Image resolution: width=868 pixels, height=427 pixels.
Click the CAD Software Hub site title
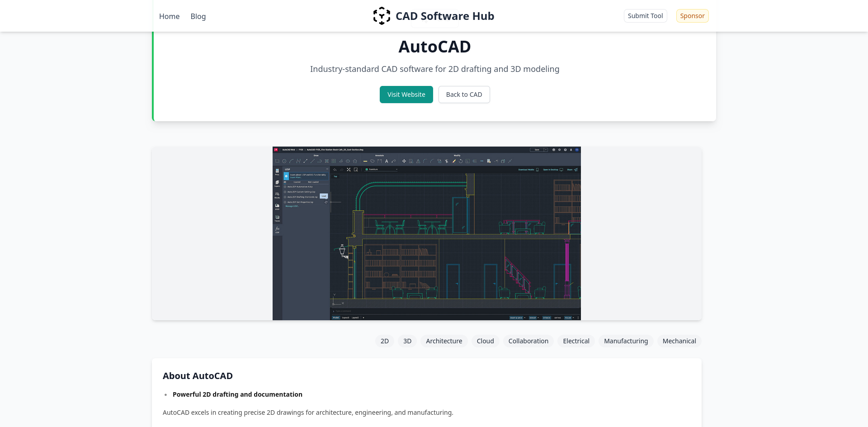pyautogui.click(x=445, y=16)
